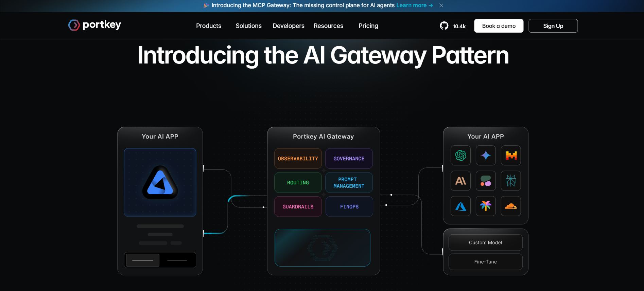Select the green and pink blob provider icon
Screen dimensions: 644x291
[486, 181]
